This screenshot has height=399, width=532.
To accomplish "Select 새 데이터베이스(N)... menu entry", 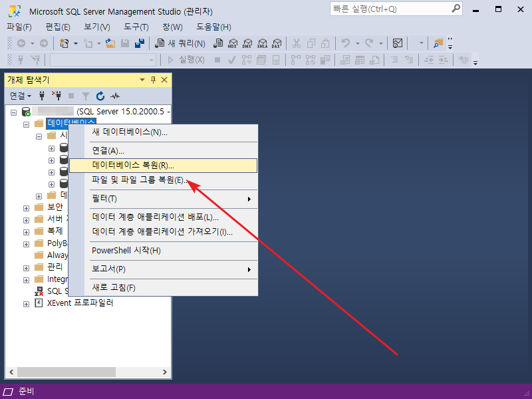I will (163, 132).
